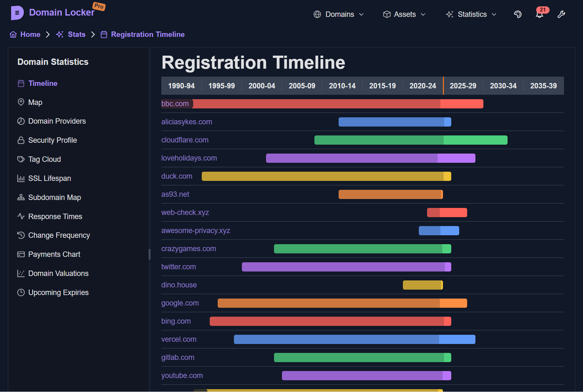This screenshot has height=392, width=583.
Task: Open Upcoming Expiries via the clock icon
Action: 21,292
